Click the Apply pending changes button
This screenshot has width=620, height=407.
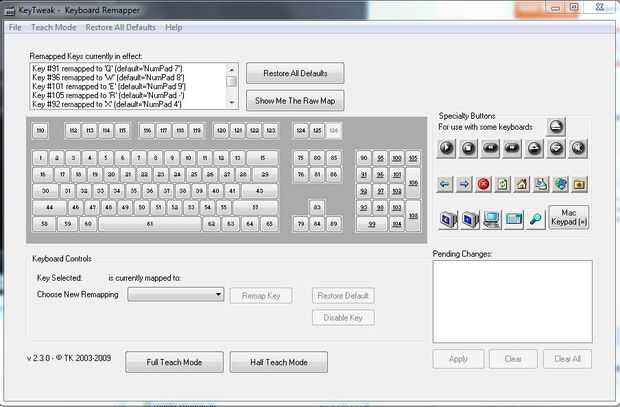(458, 359)
